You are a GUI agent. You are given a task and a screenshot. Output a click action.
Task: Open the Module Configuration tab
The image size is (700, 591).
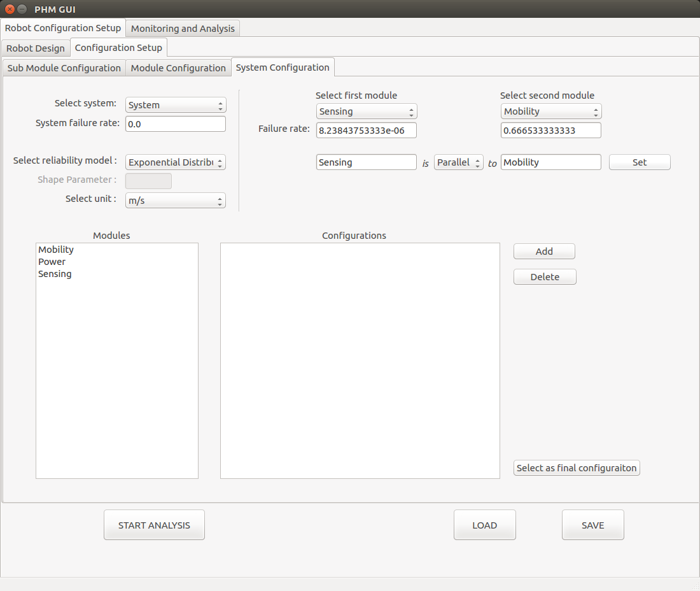coord(178,68)
